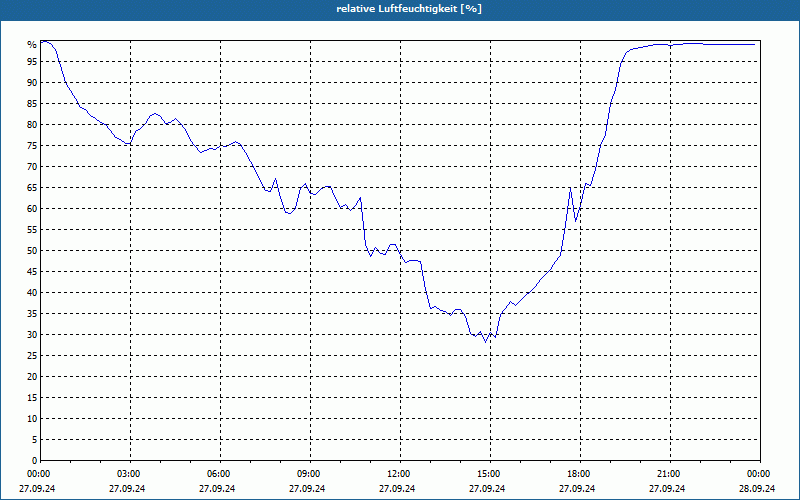Viewport: 800px width, 500px height.
Task: Click the '55' y-axis label
Action: (32, 230)
